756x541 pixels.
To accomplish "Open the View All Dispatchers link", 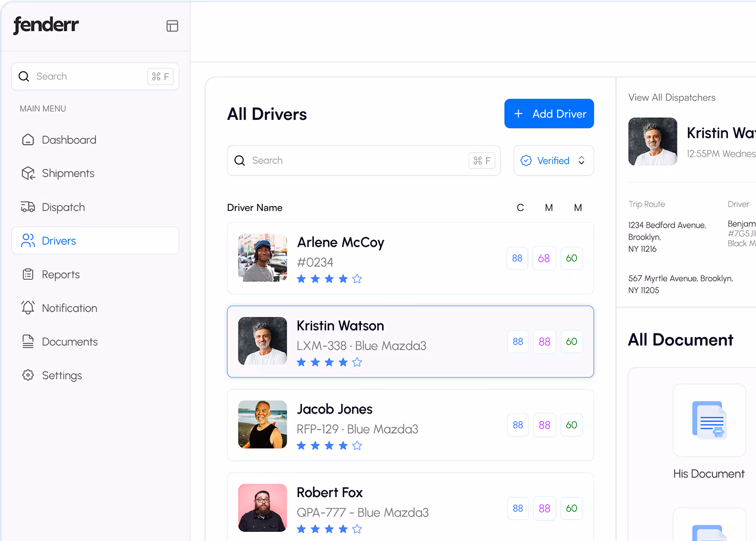I will [672, 98].
